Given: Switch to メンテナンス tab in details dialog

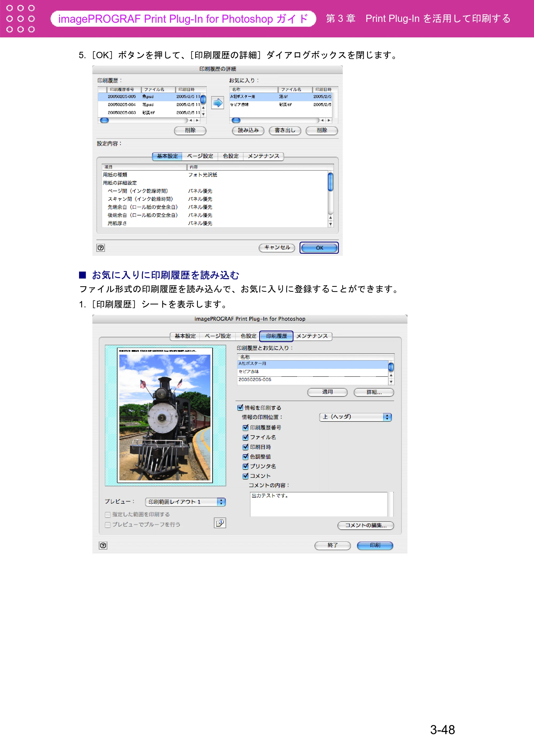Looking at the screenshot, I should [263, 156].
